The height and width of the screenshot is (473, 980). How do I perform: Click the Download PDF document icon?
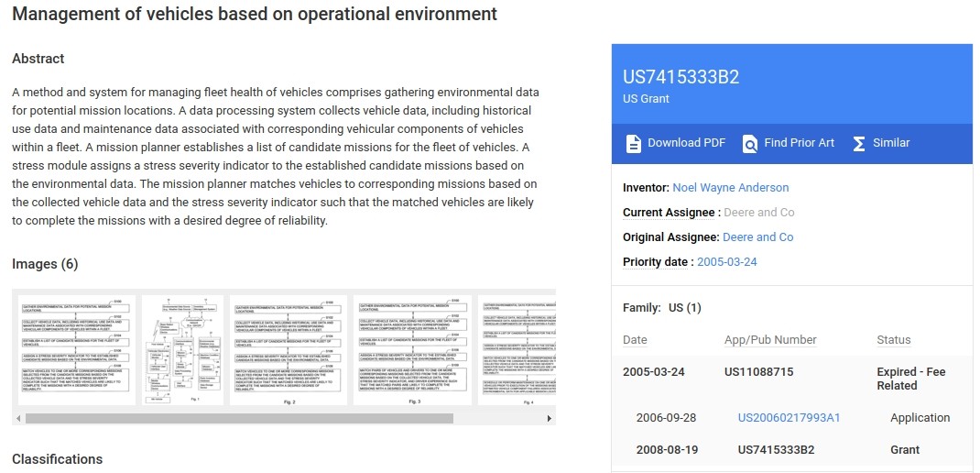point(634,143)
